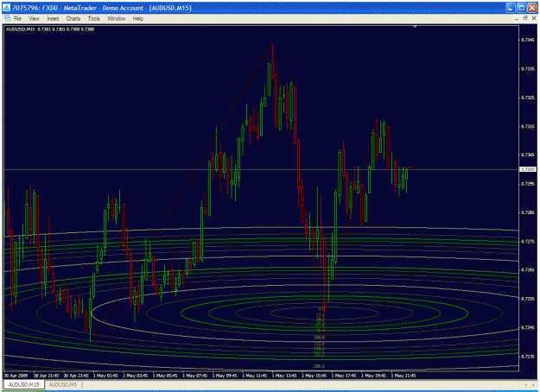Click the 100.0 Fibonacci level label

[x=319, y=338]
